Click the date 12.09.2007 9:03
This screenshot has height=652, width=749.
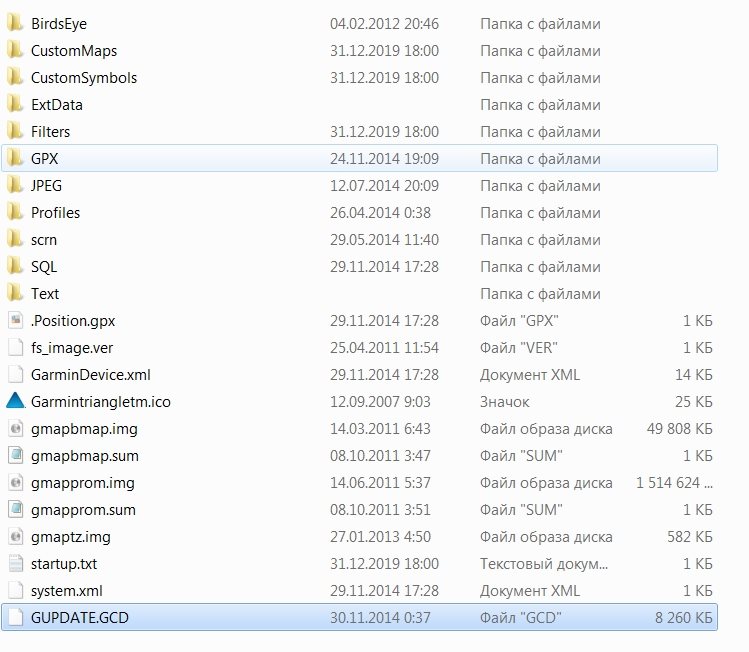click(x=380, y=402)
